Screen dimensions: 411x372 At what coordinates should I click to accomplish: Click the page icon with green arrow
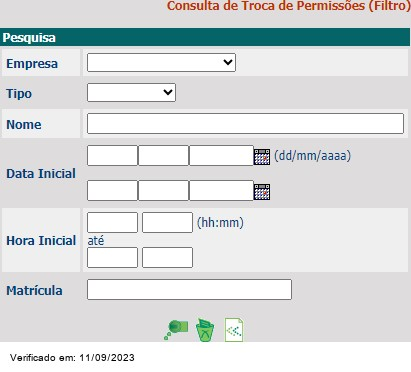pyautogui.click(x=234, y=330)
